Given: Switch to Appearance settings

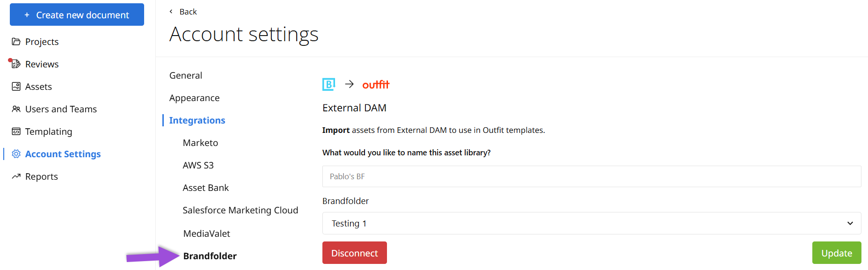Looking at the screenshot, I should tap(194, 98).
